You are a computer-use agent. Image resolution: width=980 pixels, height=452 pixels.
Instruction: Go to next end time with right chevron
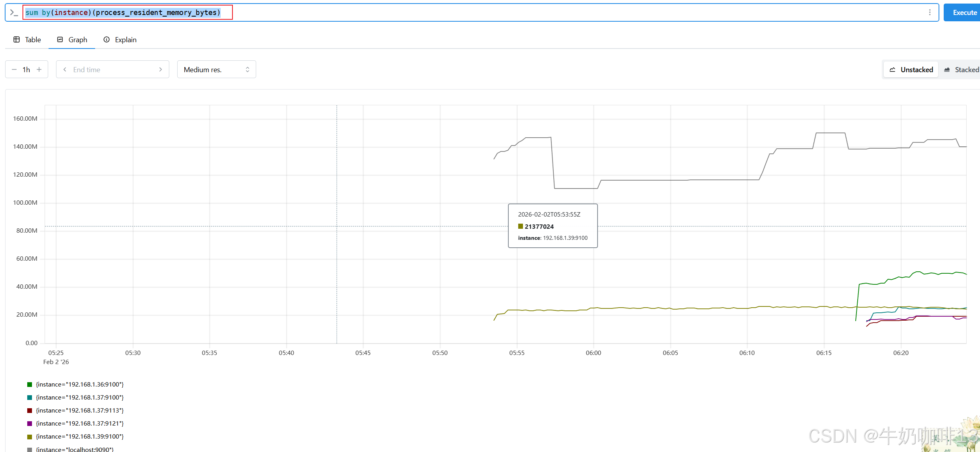tap(161, 69)
